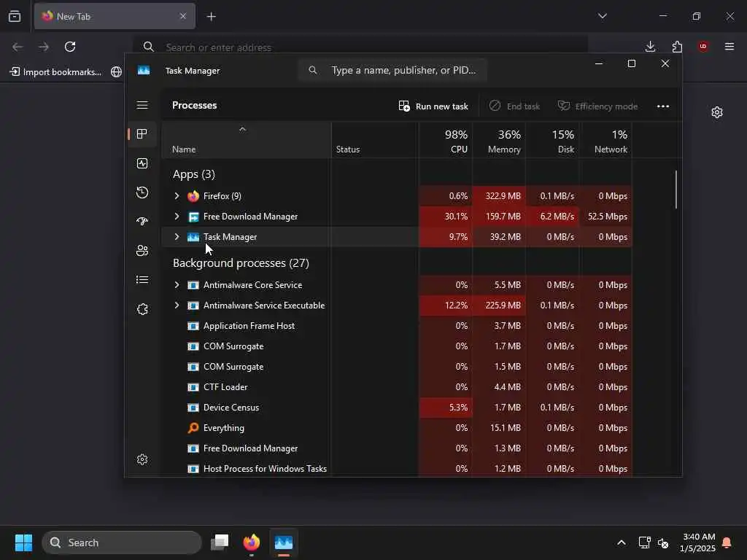This screenshot has height=560, width=747.
Task: Open the three-dot more options menu
Action: tap(663, 106)
